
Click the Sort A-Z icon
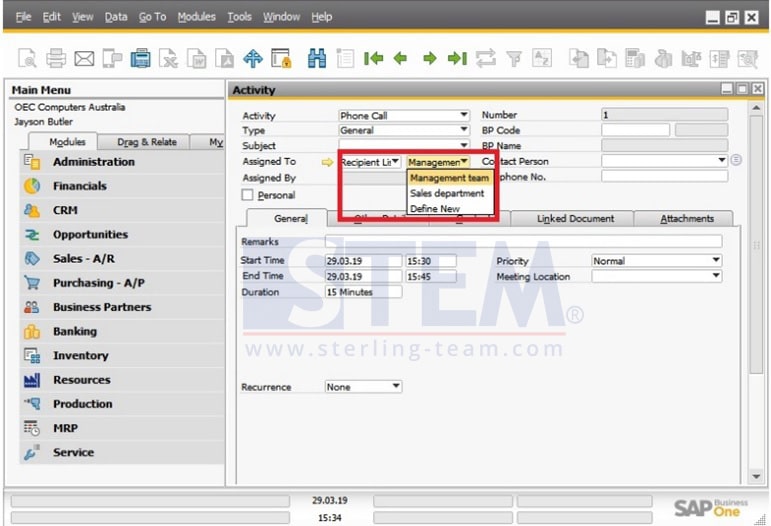pyautogui.click(x=542, y=58)
